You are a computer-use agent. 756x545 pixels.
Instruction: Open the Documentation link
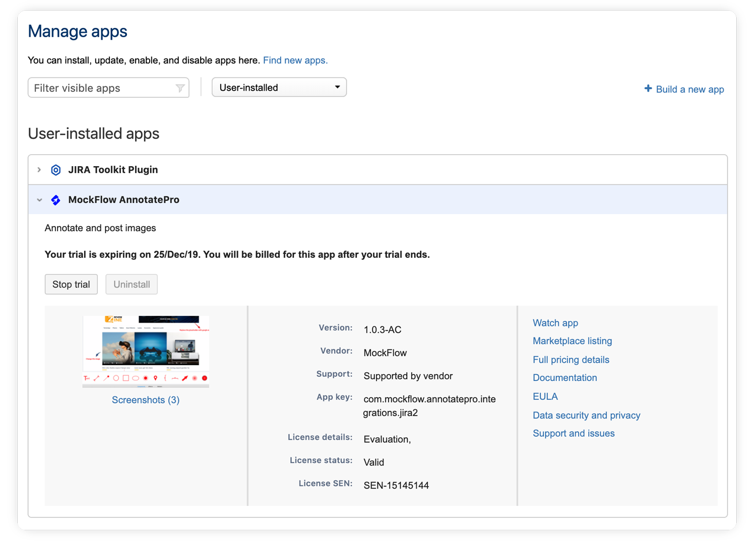565,378
